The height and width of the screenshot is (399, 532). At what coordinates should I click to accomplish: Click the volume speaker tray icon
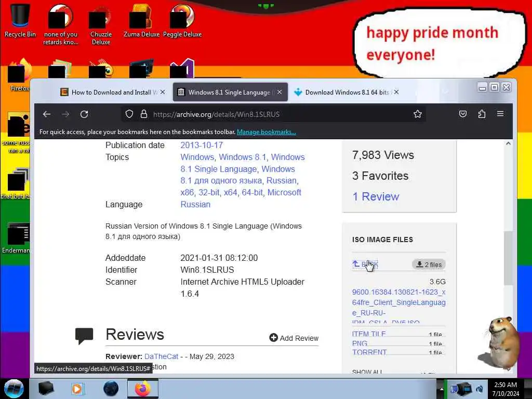click(480, 389)
